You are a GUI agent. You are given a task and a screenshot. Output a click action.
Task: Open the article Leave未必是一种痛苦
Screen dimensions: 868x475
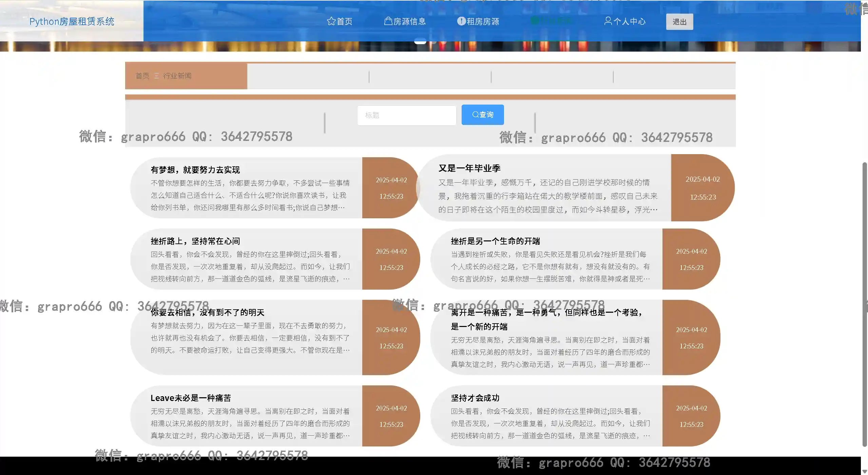(190, 398)
